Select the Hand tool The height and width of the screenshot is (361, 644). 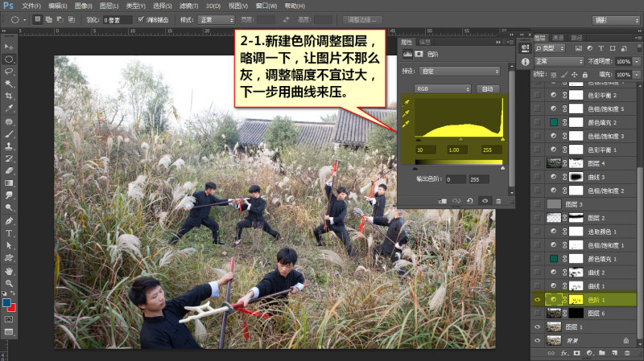pos(9,271)
